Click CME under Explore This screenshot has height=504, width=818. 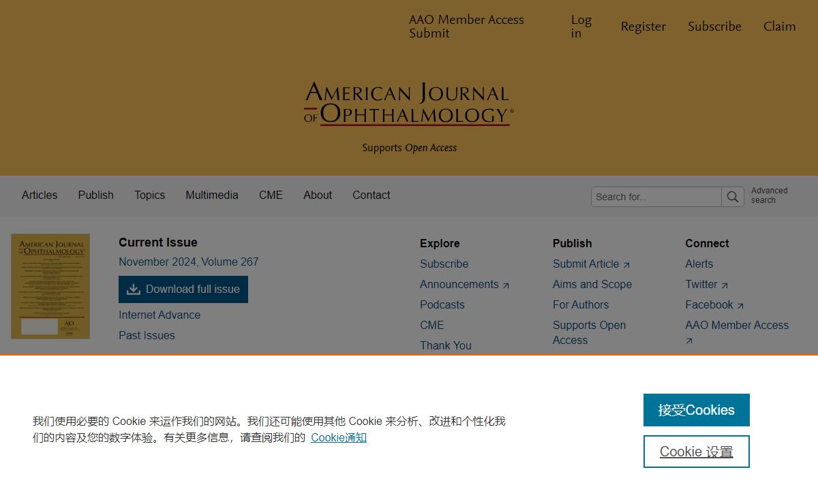pos(432,325)
